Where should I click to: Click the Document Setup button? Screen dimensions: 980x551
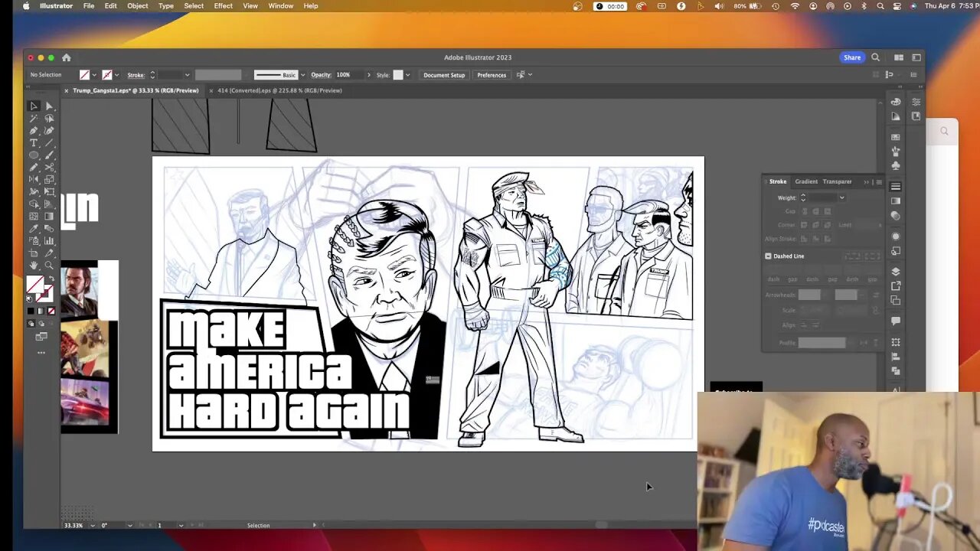click(x=444, y=75)
